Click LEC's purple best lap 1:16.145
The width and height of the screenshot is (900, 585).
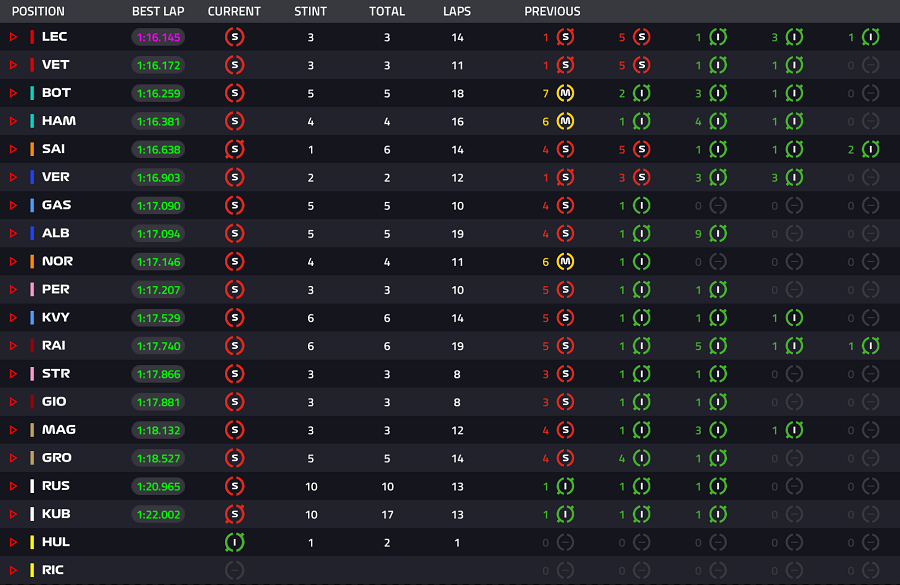(x=158, y=37)
